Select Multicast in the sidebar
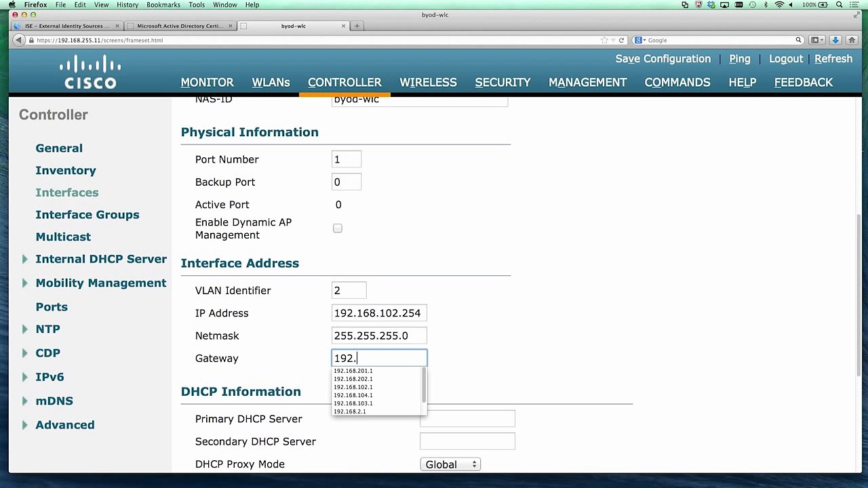The width and height of the screenshot is (868, 488). [63, 237]
